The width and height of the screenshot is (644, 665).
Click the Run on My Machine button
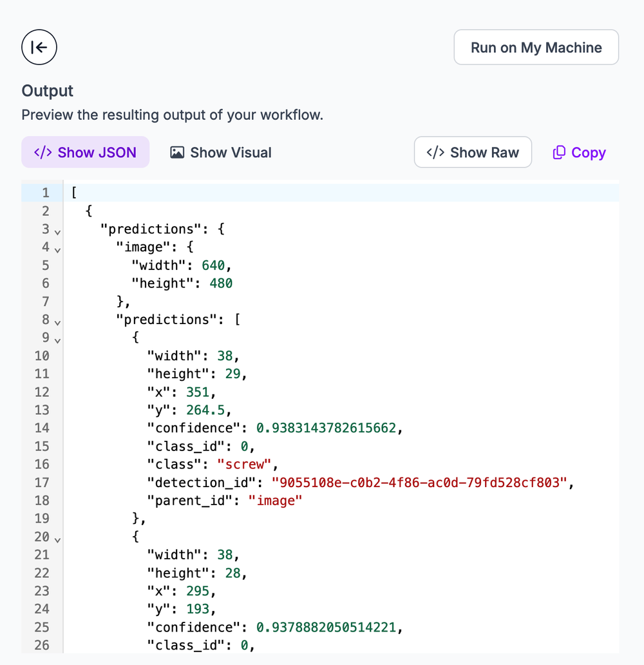coord(536,47)
